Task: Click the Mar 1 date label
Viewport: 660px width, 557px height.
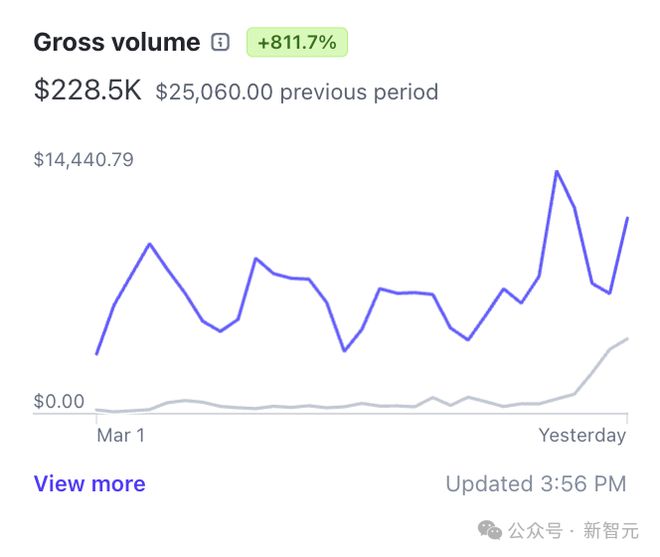Action: pos(121,435)
